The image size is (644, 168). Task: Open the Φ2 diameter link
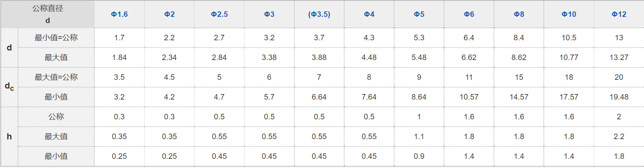[169, 14]
